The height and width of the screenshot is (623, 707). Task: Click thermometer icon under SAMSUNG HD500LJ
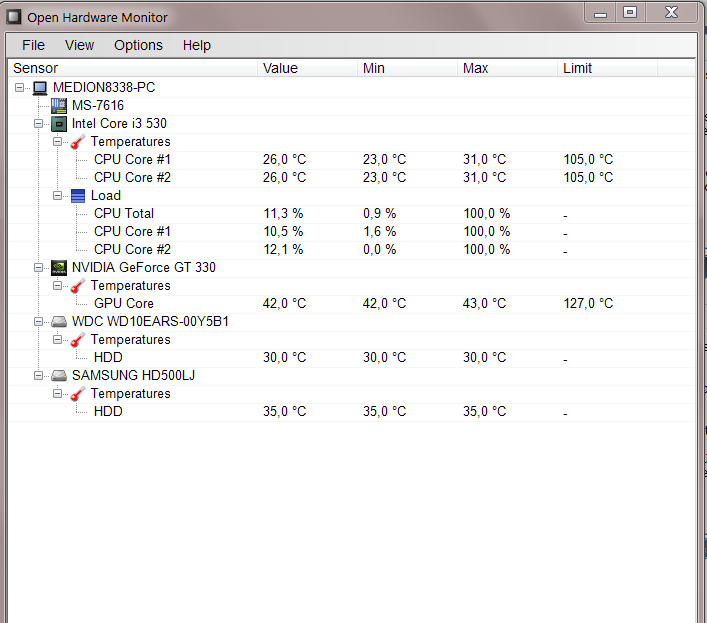[x=78, y=394]
